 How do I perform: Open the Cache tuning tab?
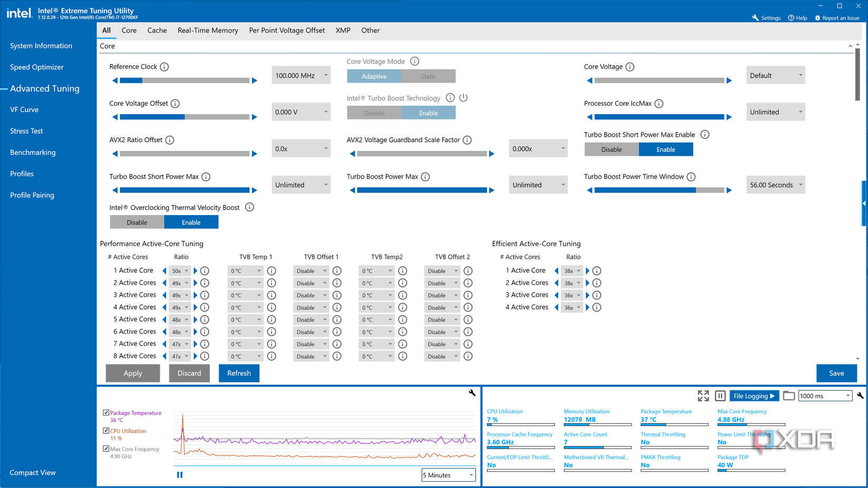tap(157, 30)
